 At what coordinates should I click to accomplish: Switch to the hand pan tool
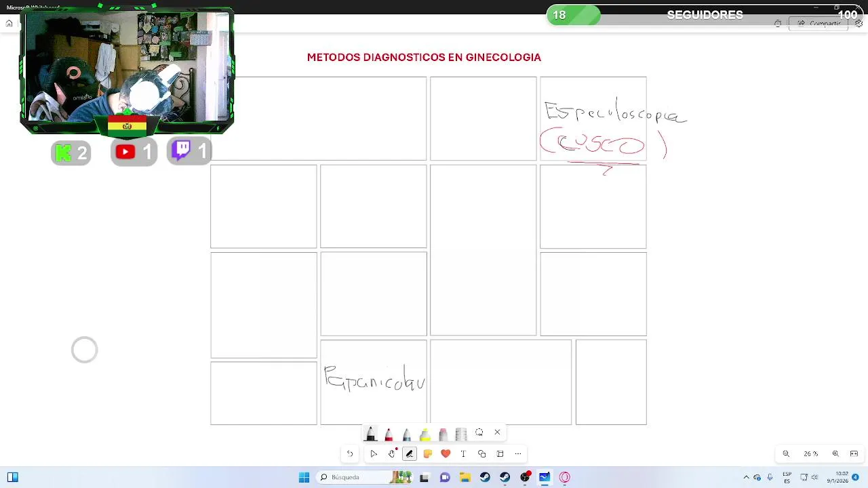tap(391, 454)
